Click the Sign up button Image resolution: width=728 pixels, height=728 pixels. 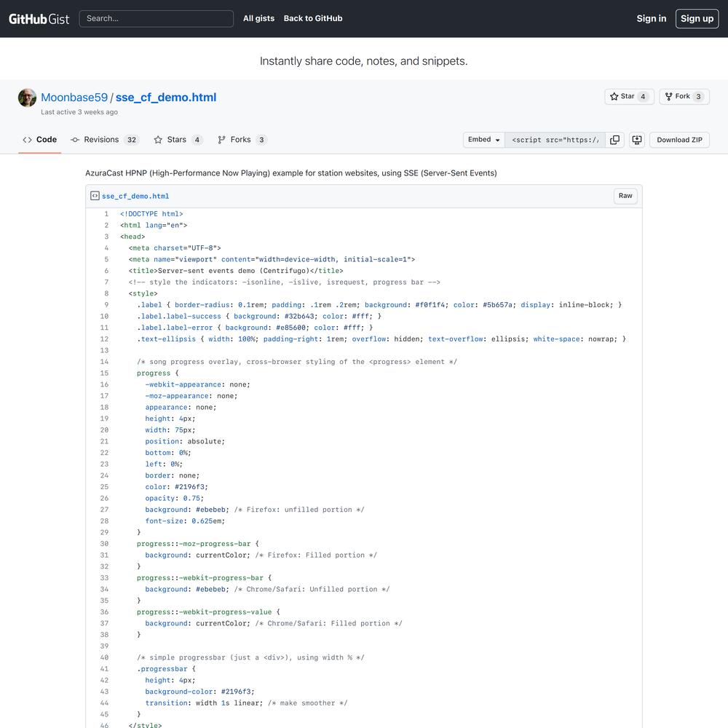697,19
